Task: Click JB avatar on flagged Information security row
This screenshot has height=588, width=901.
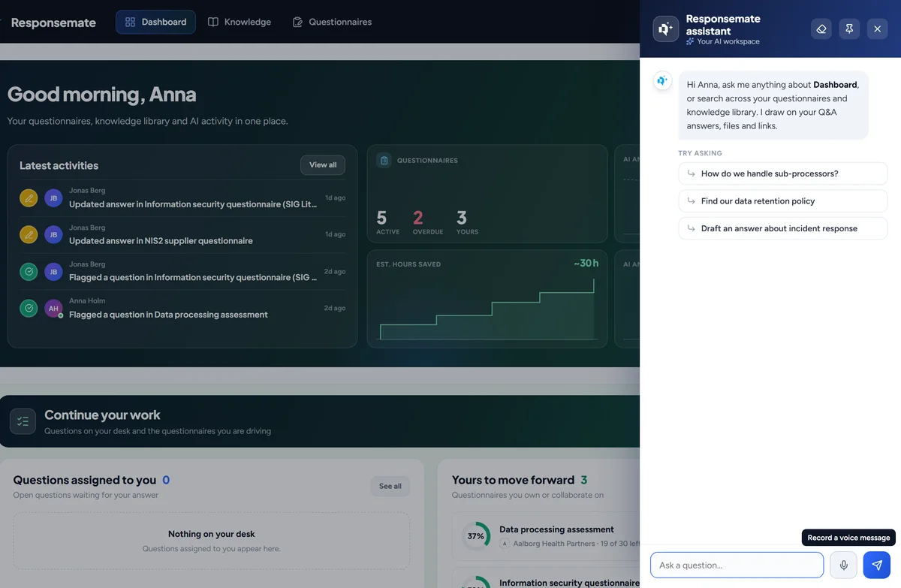Action: tap(53, 271)
